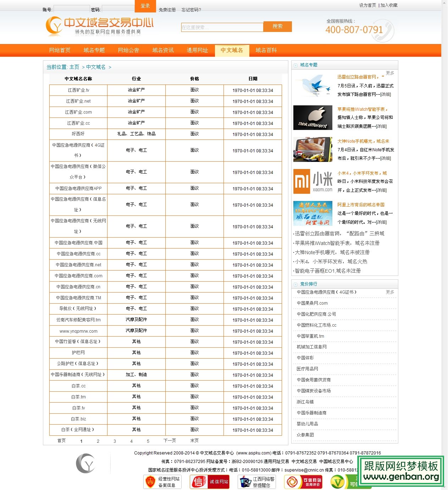
Task: Expand the 竞价排行 panel arrow
Action: coord(295,284)
